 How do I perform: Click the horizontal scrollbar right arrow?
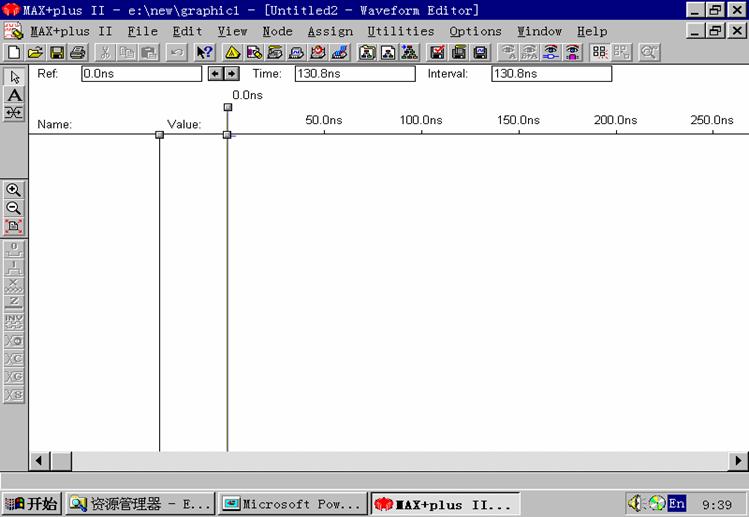coord(738,461)
